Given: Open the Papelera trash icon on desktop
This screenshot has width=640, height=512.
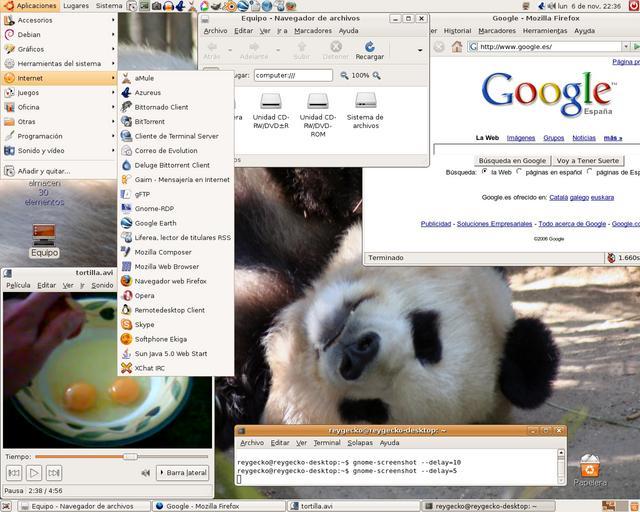Looking at the screenshot, I should pyautogui.click(x=590, y=467).
